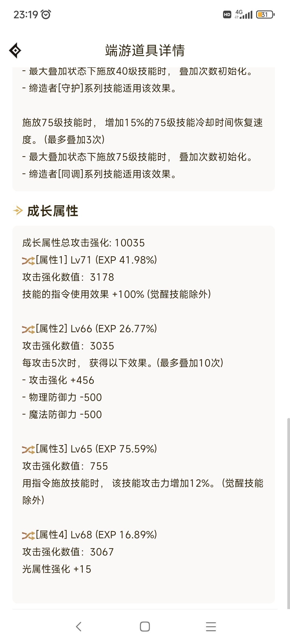The width and height of the screenshot is (290, 644).
Task: Tap the shuffle icon beside 属性3
Action: click(28, 449)
